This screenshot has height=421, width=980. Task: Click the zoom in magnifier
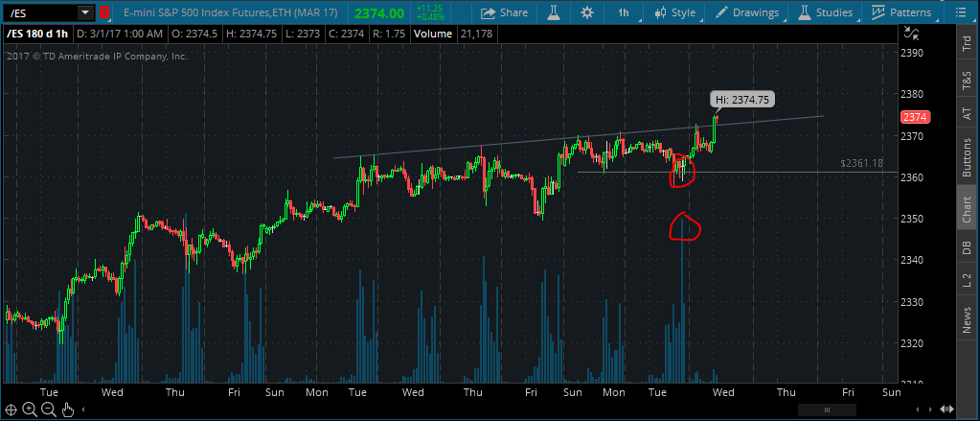point(30,409)
